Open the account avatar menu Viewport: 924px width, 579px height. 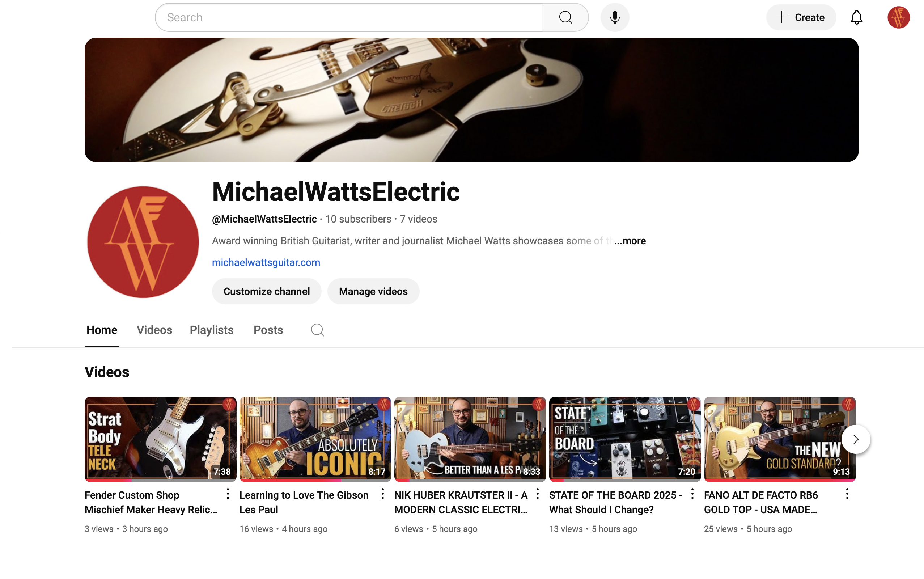click(x=898, y=17)
